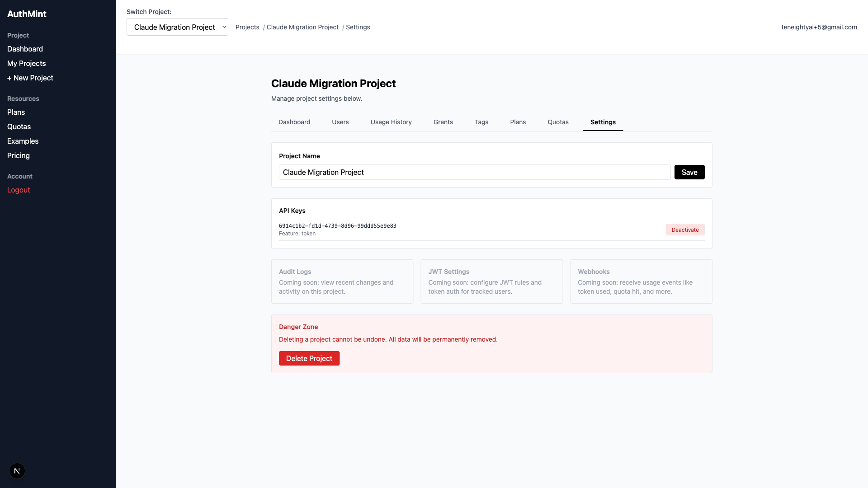Switch to the Plans tab
Image resolution: width=868 pixels, height=488 pixels.
pos(518,122)
